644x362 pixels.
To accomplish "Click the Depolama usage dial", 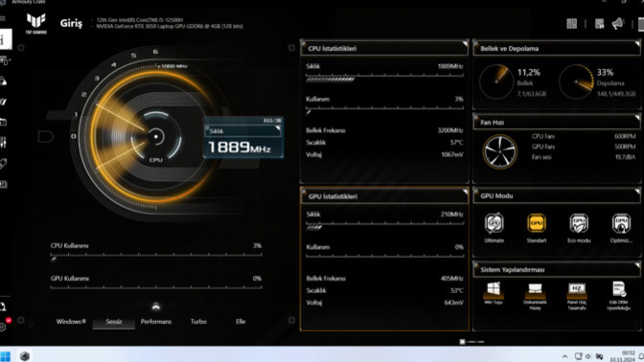I will [x=576, y=81].
